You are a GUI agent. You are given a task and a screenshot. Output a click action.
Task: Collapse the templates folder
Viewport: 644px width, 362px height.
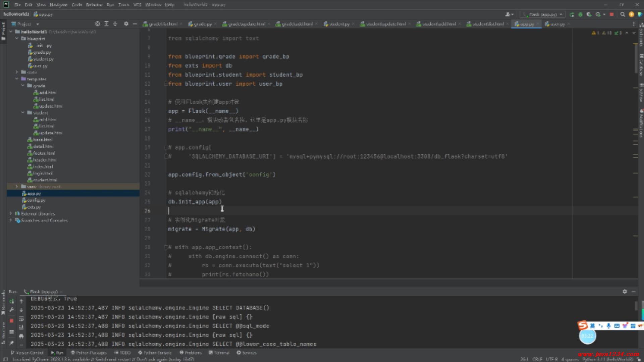pos(16,79)
